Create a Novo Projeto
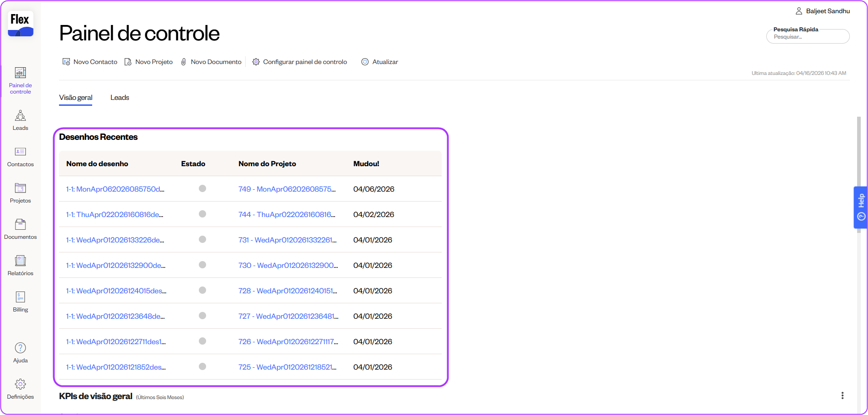The width and height of the screenshot is (868, 415). 148,62
